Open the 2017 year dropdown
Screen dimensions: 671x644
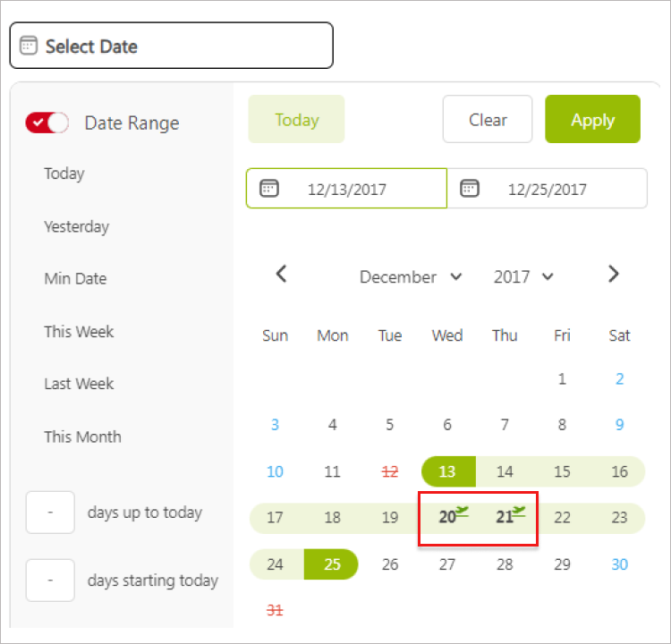(523, 277)
